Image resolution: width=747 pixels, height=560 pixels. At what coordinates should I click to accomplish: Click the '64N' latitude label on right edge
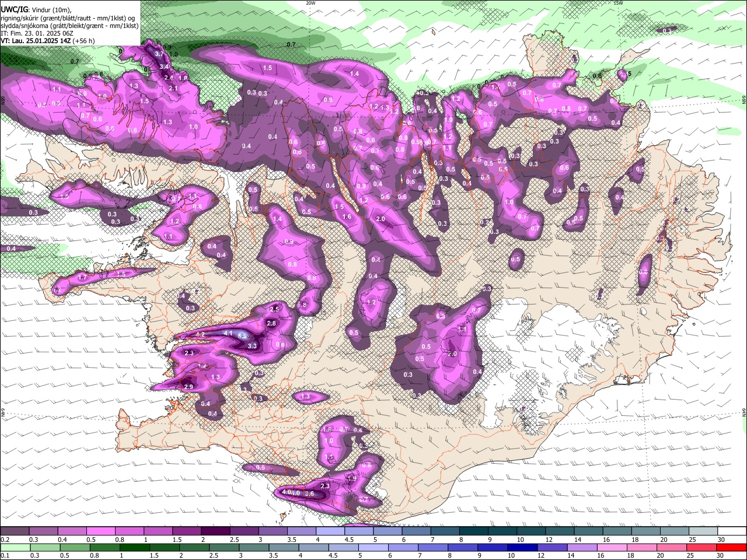744,412
